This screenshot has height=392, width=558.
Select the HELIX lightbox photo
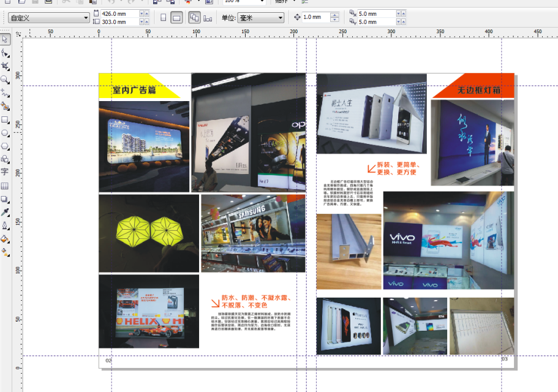tap(149, 311)
